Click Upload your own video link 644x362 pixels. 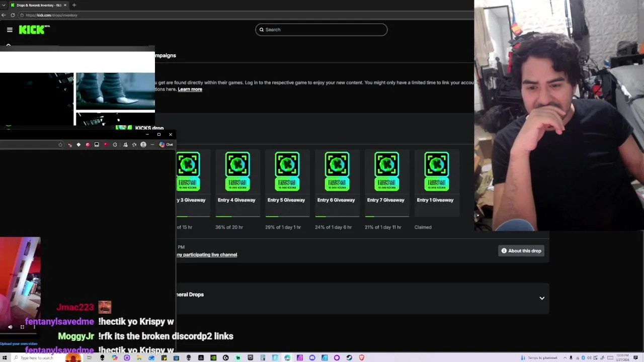(19, 344)
